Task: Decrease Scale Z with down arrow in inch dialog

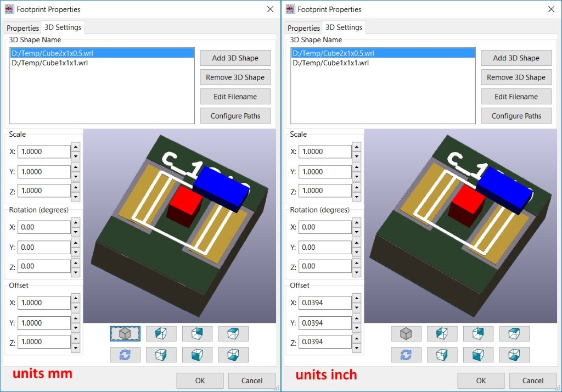Action: pyautogui.click(x=357, y=196)
